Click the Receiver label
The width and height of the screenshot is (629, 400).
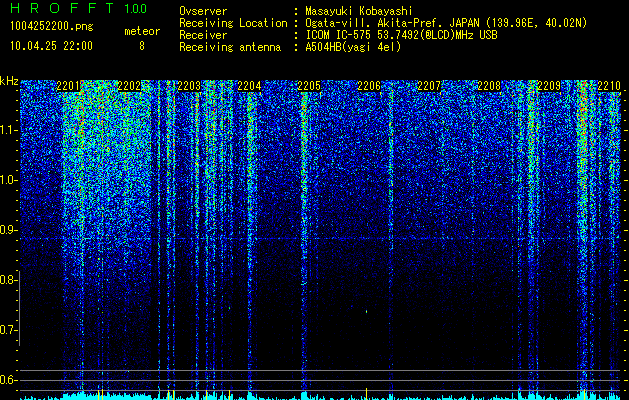[x=203, y=35]
